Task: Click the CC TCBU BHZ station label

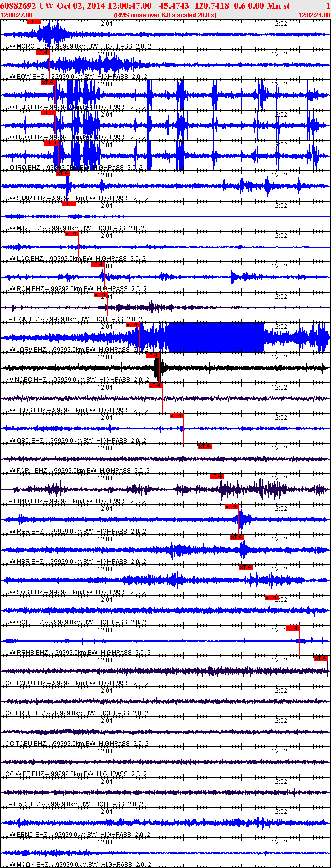Action: (x=25, y=744)
